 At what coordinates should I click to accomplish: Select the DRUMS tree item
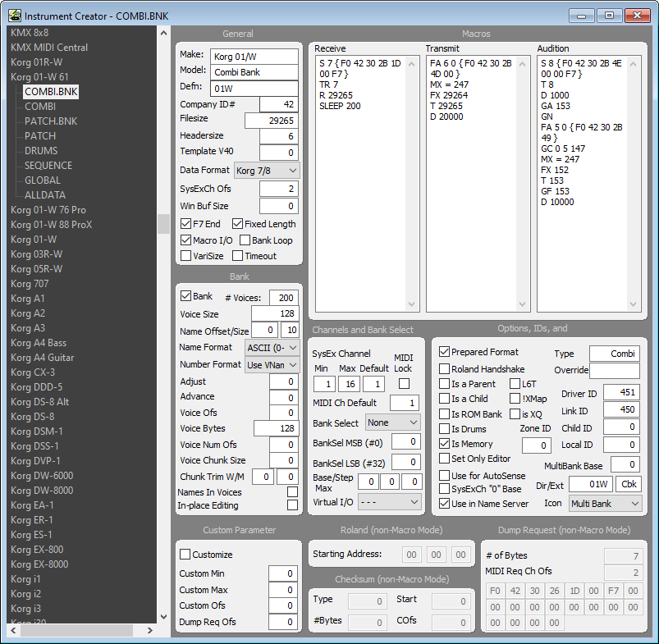41,150
